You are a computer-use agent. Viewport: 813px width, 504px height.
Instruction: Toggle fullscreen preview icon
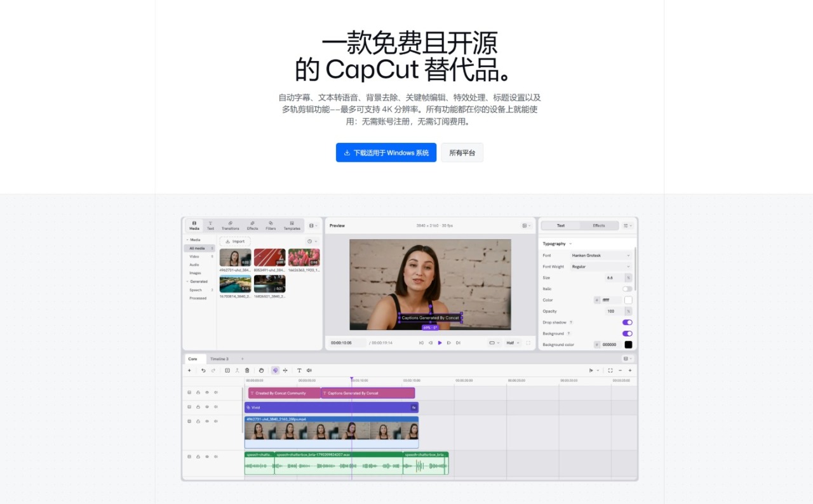528,343
